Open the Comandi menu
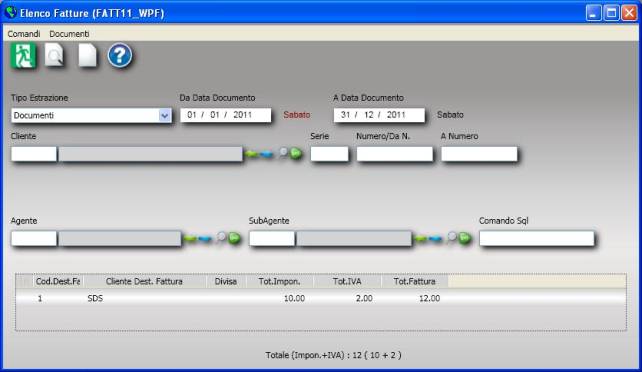The height and width of the screenshot is (372, 642). tap(24, 34)
